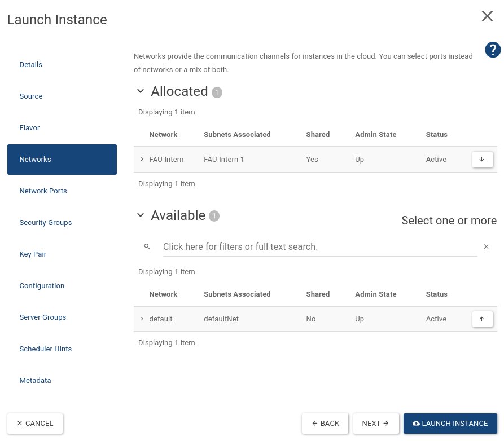Focus the filters full text search field
Image resolution: width=504 pixels, height=441 pixels.
319,247
